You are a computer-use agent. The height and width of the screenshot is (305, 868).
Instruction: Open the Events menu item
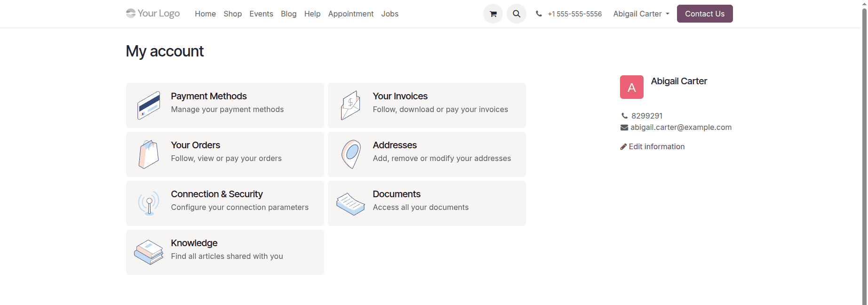[x=261, y=14]
